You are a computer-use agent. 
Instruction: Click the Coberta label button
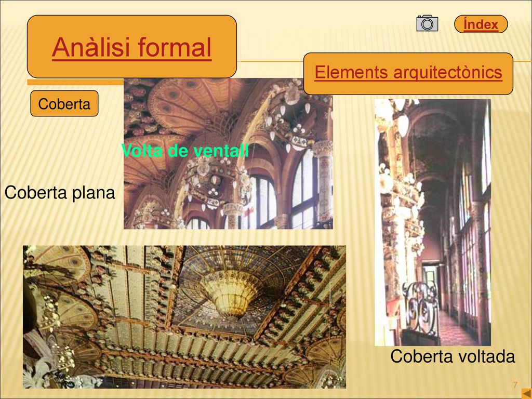point(64,103)
